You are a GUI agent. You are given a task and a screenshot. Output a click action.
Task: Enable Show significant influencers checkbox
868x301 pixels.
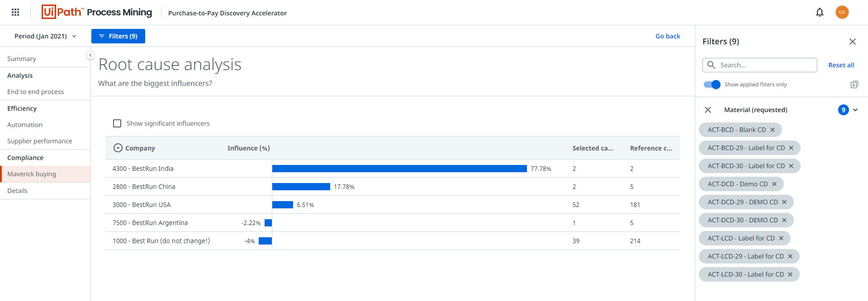[x=117, y=123]
